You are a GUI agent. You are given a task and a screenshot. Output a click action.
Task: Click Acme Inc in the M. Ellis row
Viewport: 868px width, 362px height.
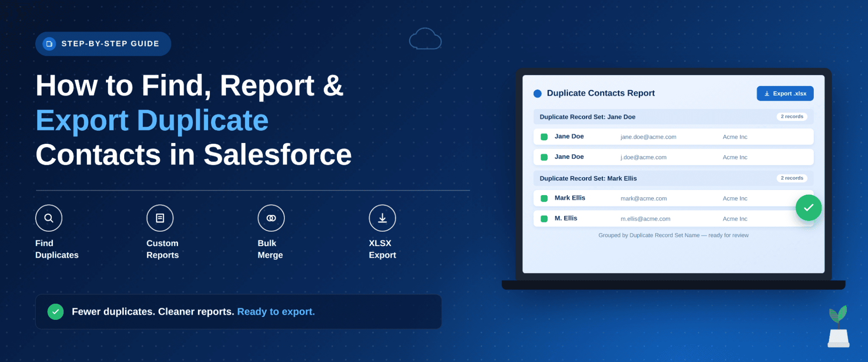[x=735, y=219]
